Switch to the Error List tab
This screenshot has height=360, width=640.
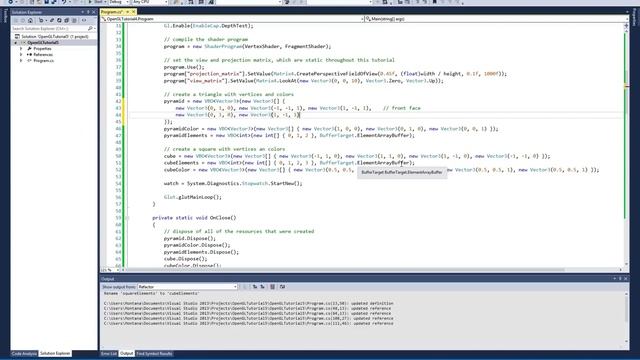pyautogui.click(x=109, y=353)
